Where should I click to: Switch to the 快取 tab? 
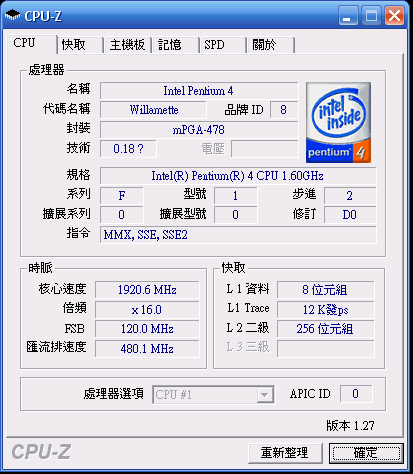tap(80, 45)
